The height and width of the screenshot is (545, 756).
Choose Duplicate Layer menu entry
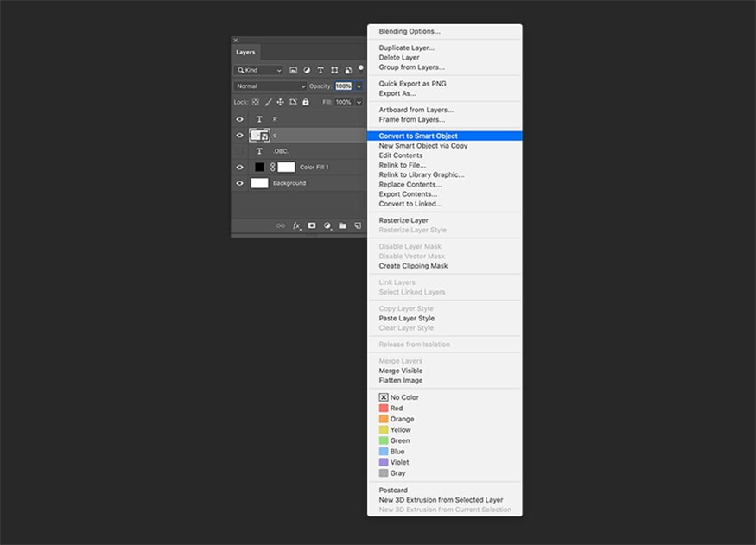pyautogui.click(x=406, y=48)
